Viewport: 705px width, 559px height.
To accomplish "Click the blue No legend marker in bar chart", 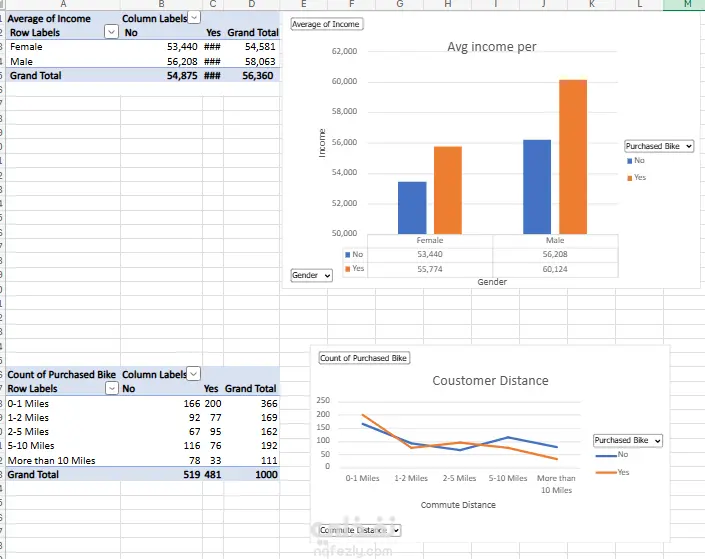I will pos(629,161).
